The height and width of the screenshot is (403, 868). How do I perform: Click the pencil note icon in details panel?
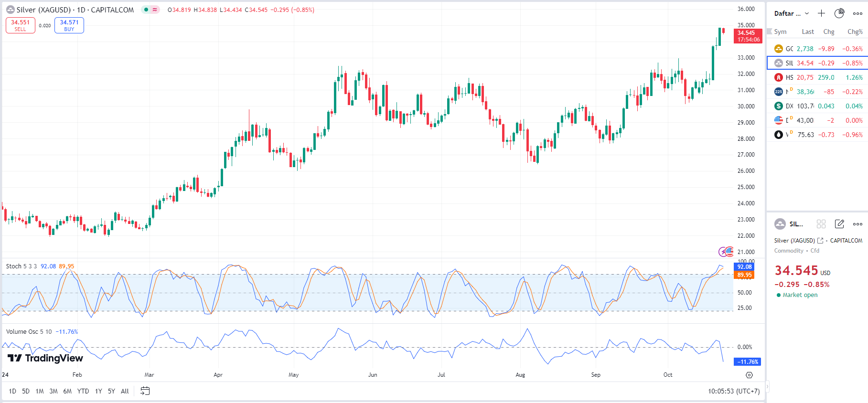point(839,224)
